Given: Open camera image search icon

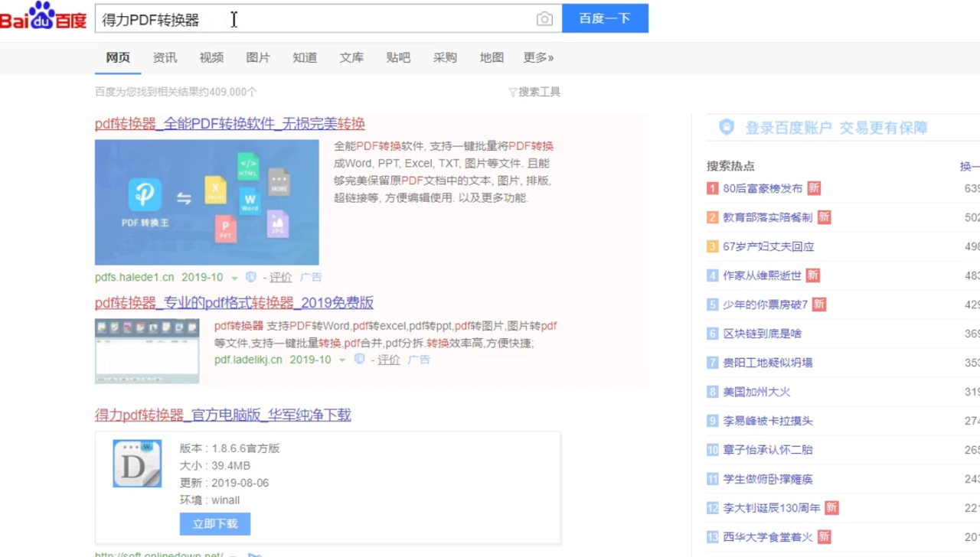Looking at the screenshot, I should tap(544, 19).
